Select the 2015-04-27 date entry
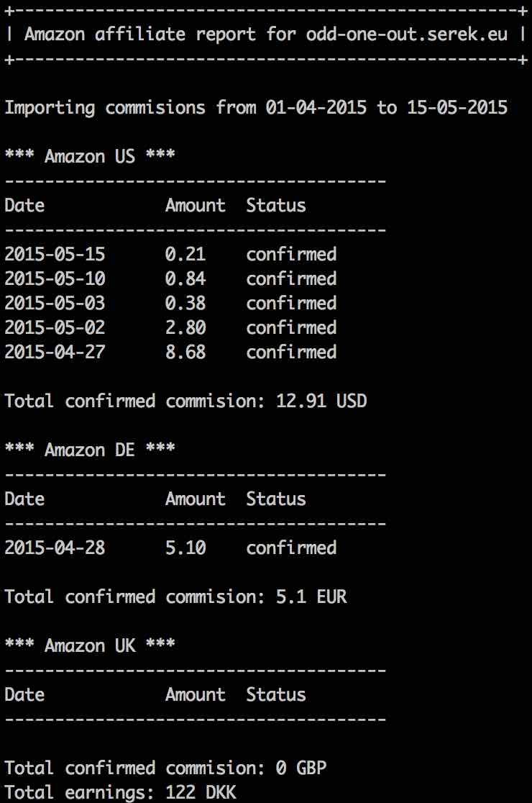Viewport: 532px width, 803px height. coord(55,352)
